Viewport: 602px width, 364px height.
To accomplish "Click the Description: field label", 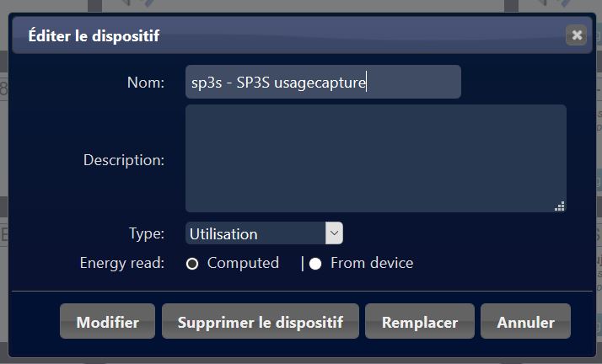I will pos(124,160).
